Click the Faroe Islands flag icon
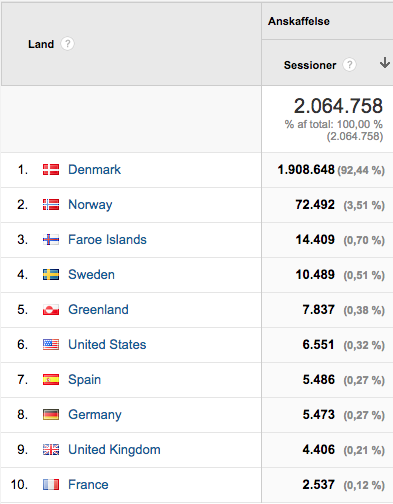393x504 pixels. 51,240
